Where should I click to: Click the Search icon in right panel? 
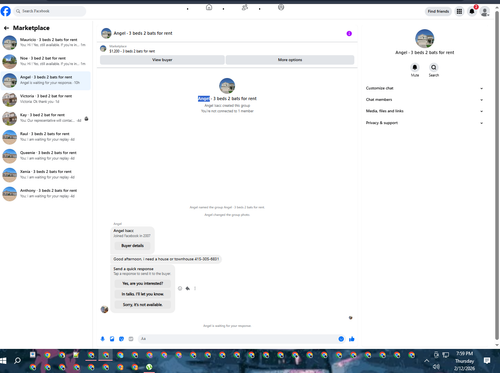point(434,67)
